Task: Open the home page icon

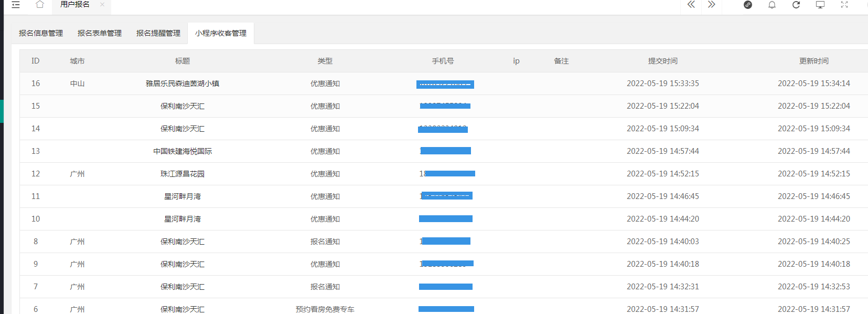Action: [40, 4]
